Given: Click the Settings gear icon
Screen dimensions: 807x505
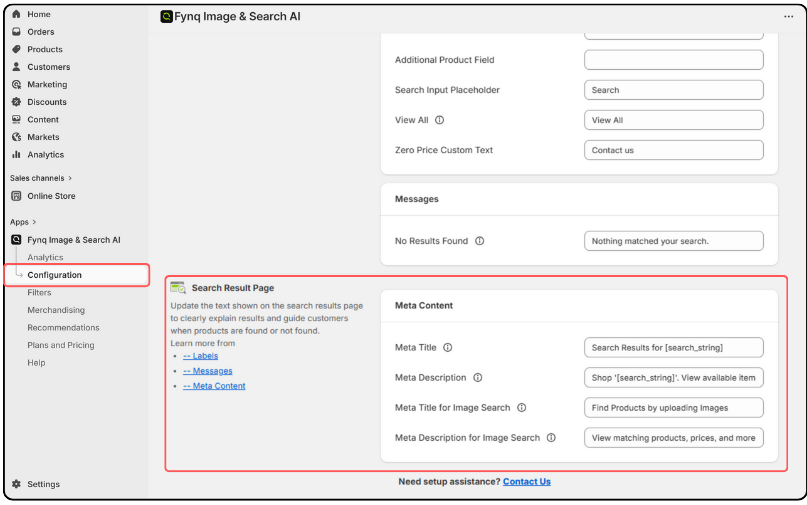Looking at the screenshot, I should pos(16,484).
